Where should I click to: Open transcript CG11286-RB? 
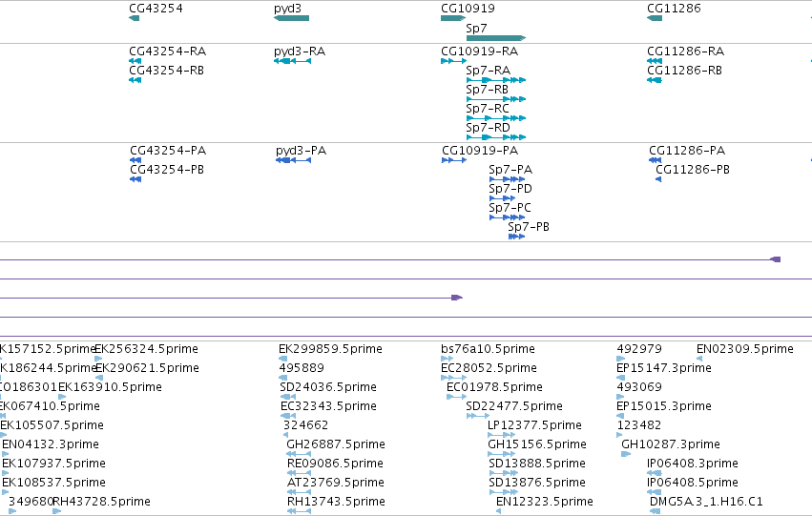(684, 71)
